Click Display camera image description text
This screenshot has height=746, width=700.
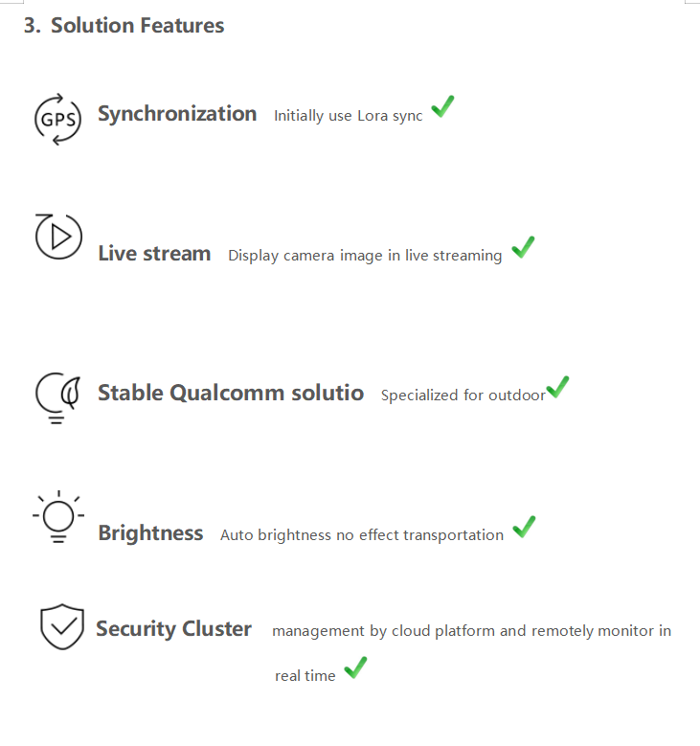click(365, 256)
